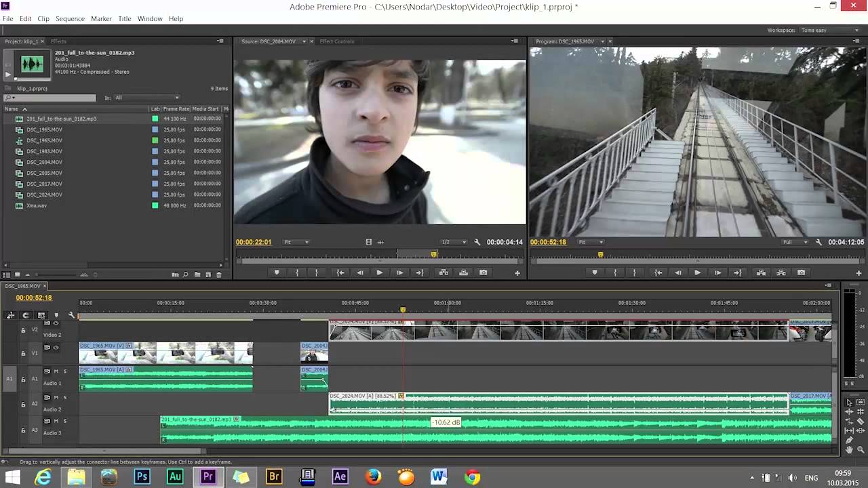
Task: Click the Overwrite button in Source monitor
Action: [463, 272]
